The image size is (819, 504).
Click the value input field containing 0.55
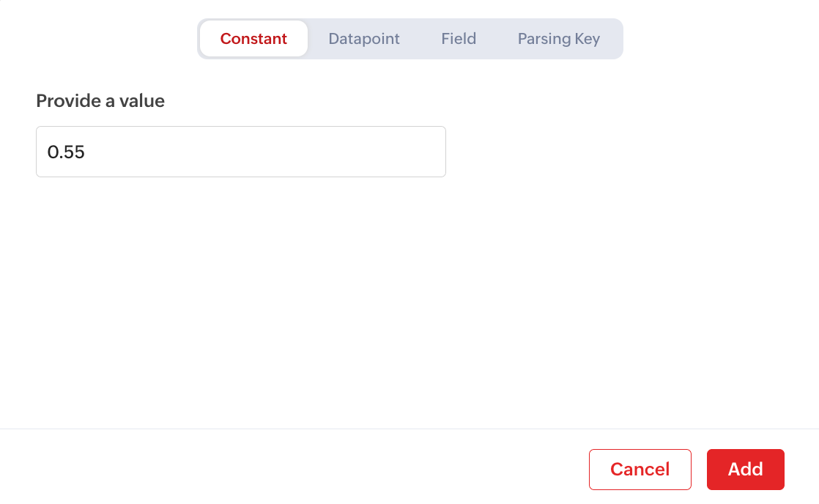coord(240,152)
